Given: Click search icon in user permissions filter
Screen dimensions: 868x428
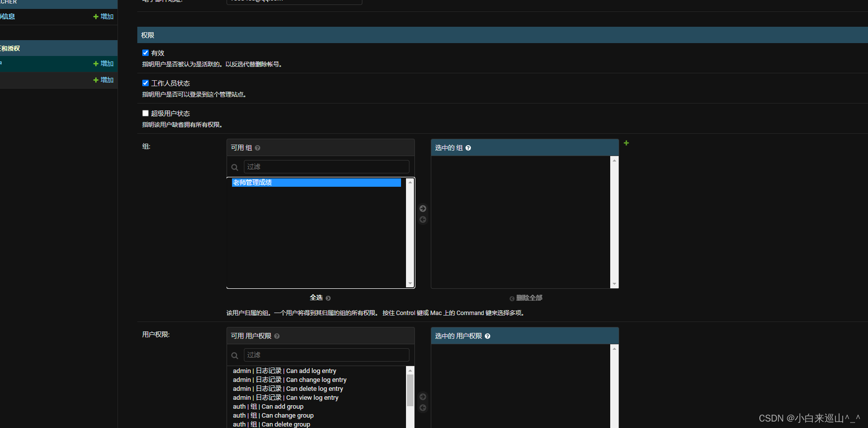Looking at the screenshot, I should 234,355.
